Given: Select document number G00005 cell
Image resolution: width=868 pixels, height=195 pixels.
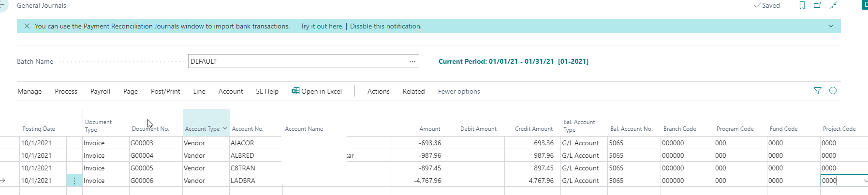Looking at the screenshot, I should click(x=156, y=168).
